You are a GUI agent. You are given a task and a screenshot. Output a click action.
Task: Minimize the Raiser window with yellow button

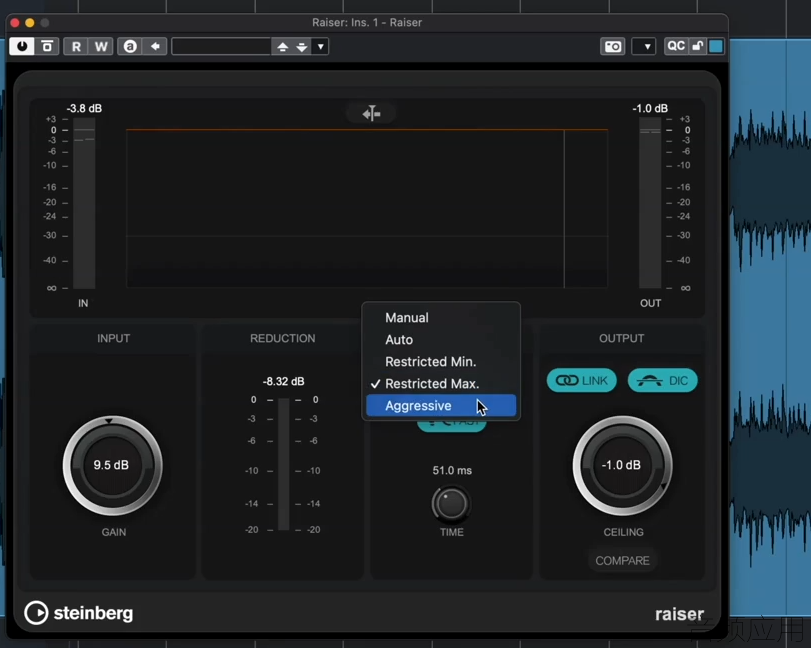click(30, 23)
